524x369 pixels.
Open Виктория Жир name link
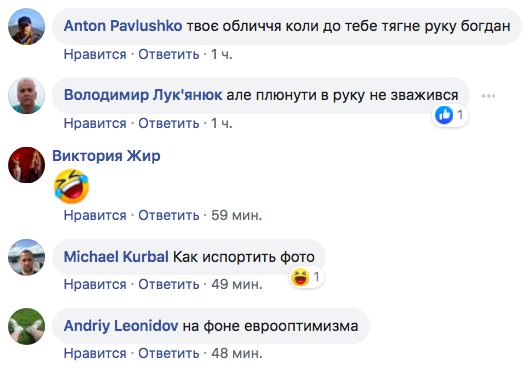[106, 156]
